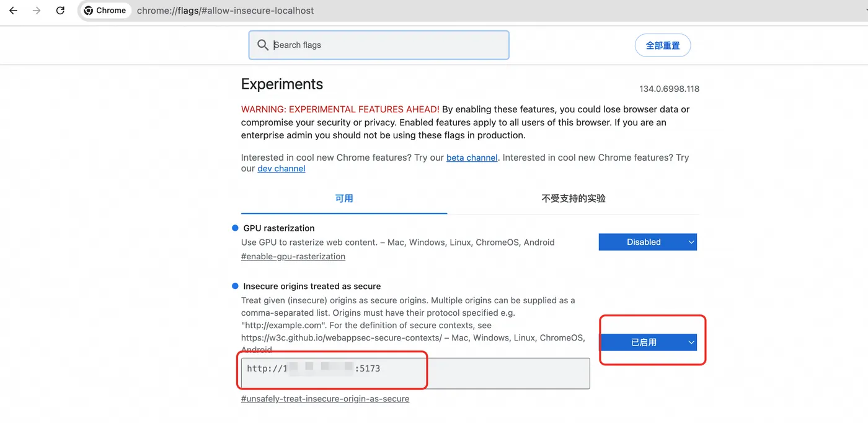Click the insecure origins text box with http address
Image resolution: width=868 pixels, height=423 pixels.
tap(415, 373)
